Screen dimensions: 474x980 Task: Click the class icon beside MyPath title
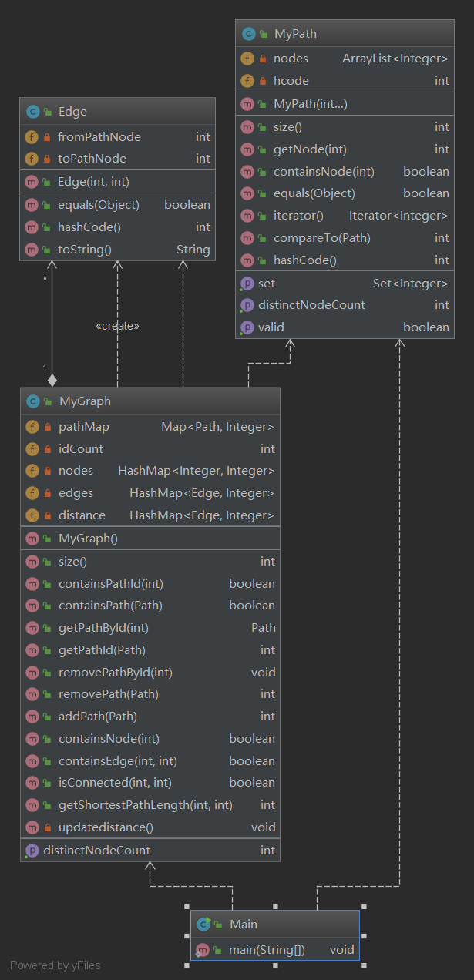(248, 34)
